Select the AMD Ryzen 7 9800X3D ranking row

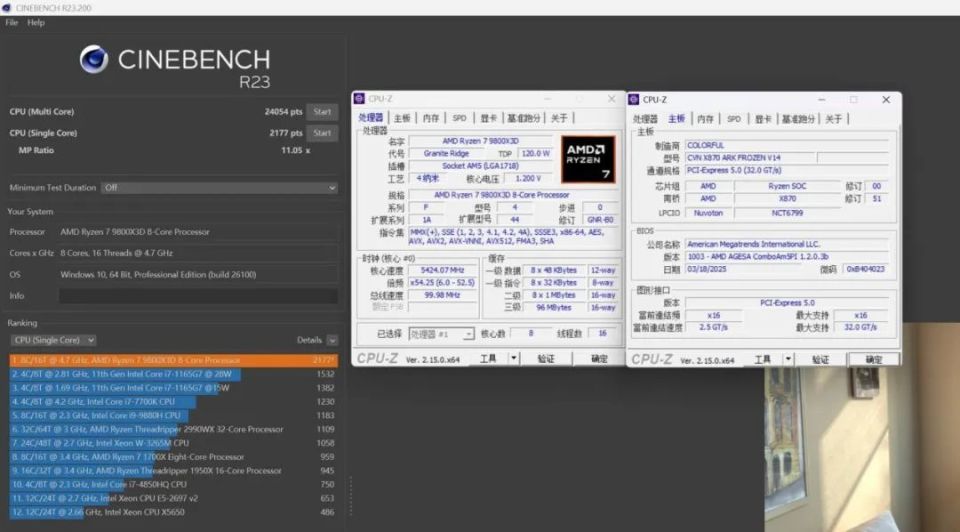pyautogui.click(x=173, y=360)
